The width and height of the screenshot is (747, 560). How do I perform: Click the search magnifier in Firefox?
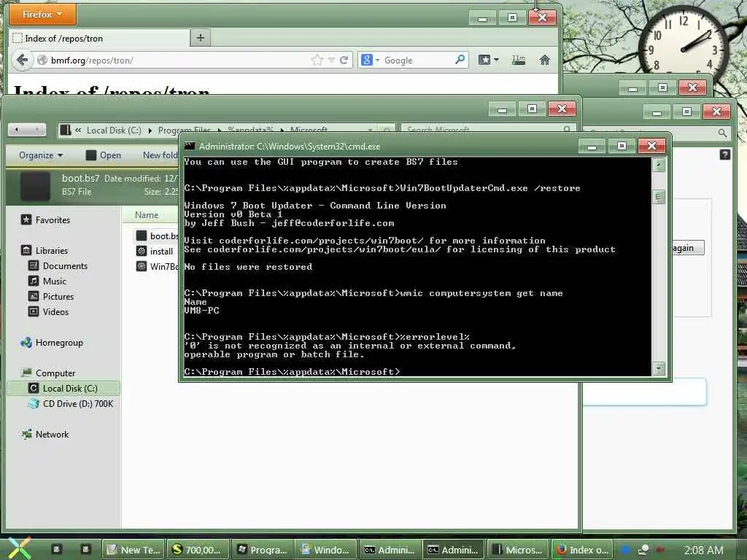pyautogui.click(x=460, y=60)
